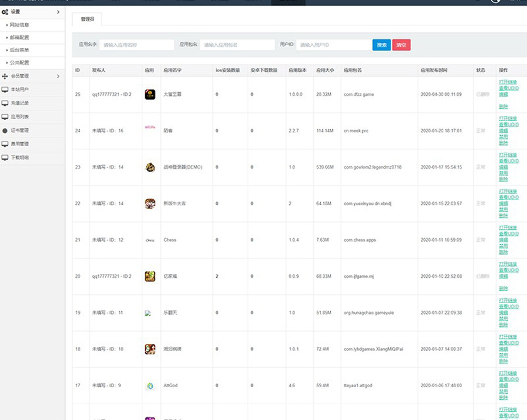
Task: Click the 战神登录器(DEMO) app icon
Action: pos(150,167)
